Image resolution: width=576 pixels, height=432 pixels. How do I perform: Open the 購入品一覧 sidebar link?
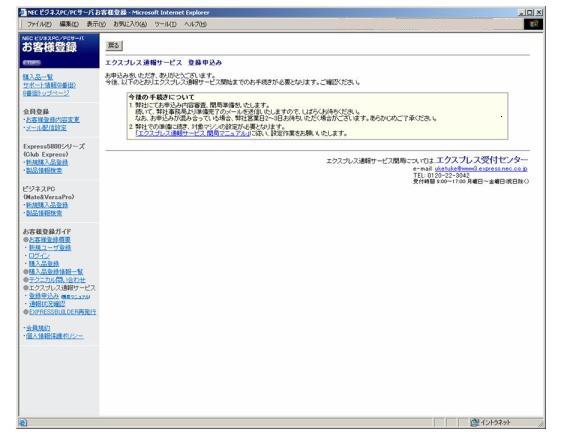coord(38,77)
